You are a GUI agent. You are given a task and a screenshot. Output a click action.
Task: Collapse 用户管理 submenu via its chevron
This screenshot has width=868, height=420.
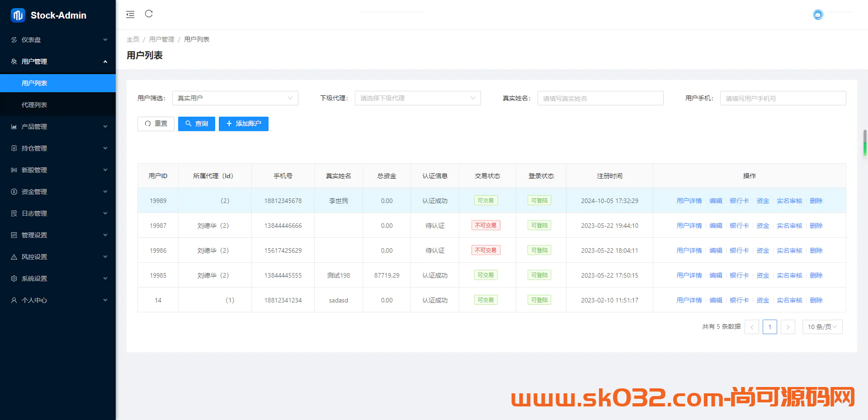(105, 61)
